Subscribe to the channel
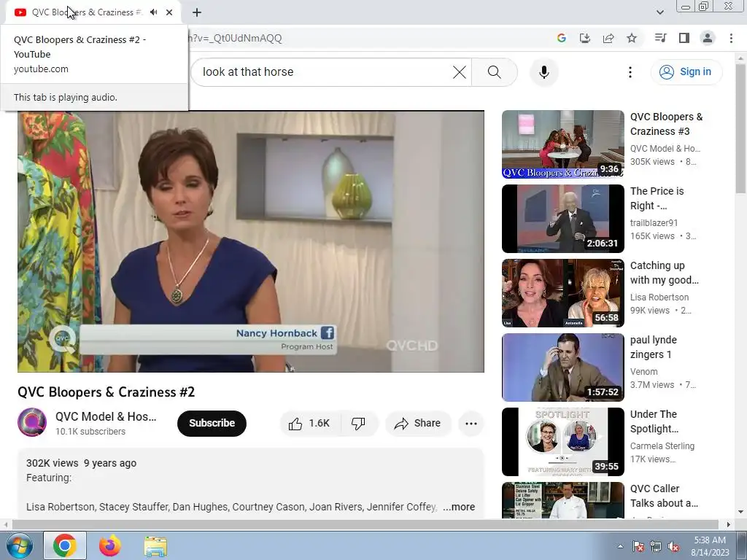Image resolution: width=747 pixels, height=560 pixels. point(212,424)
